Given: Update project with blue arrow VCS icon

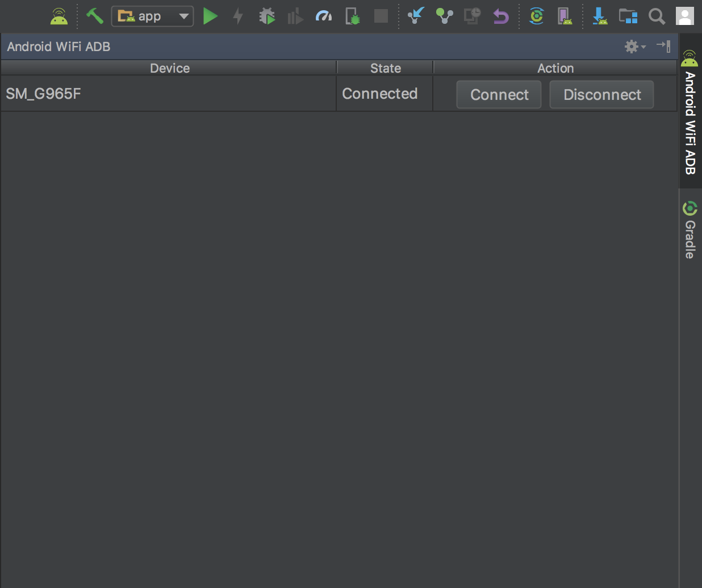Looking at the screenshot, I should tap(416, 16).
